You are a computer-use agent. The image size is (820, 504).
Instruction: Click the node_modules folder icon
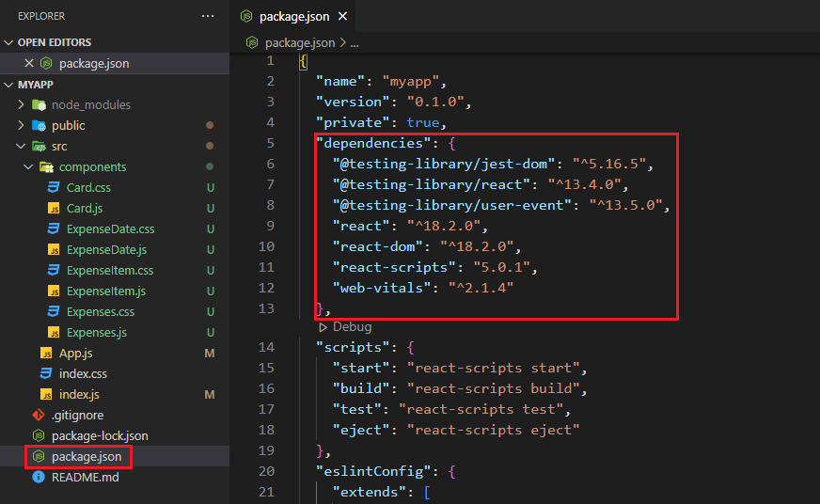[x=39, y=104]
